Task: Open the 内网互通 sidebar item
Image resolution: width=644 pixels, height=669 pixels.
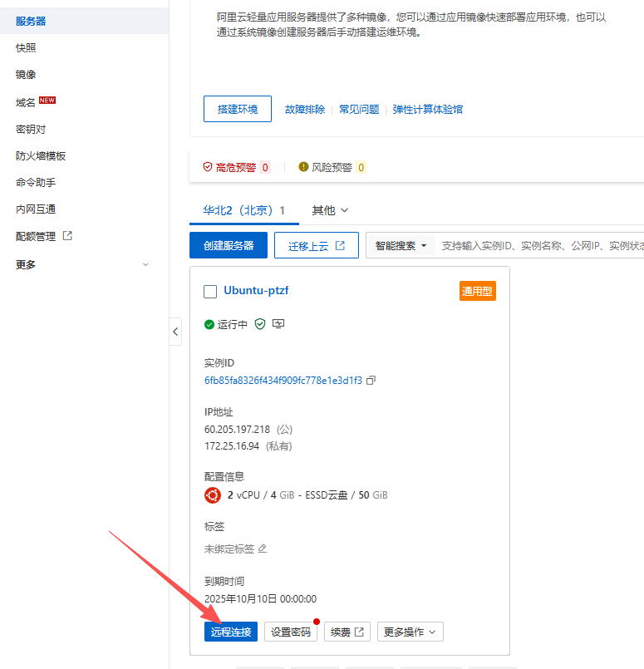Action: (x=36, y=209)
